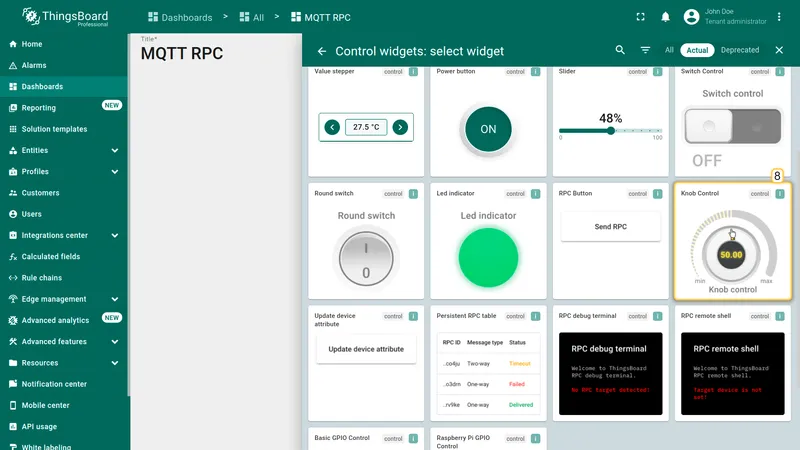Toggle fullscreen mode icon
Image resolution: width=800 pixels, height=450 pixels.
[x=640, y=17]
